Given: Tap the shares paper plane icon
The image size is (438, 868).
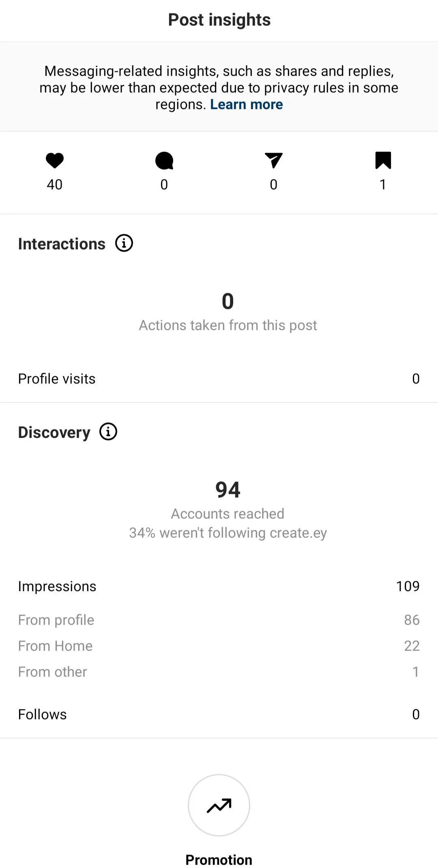Looking at the screenshot, I should [x=274, y=161].
